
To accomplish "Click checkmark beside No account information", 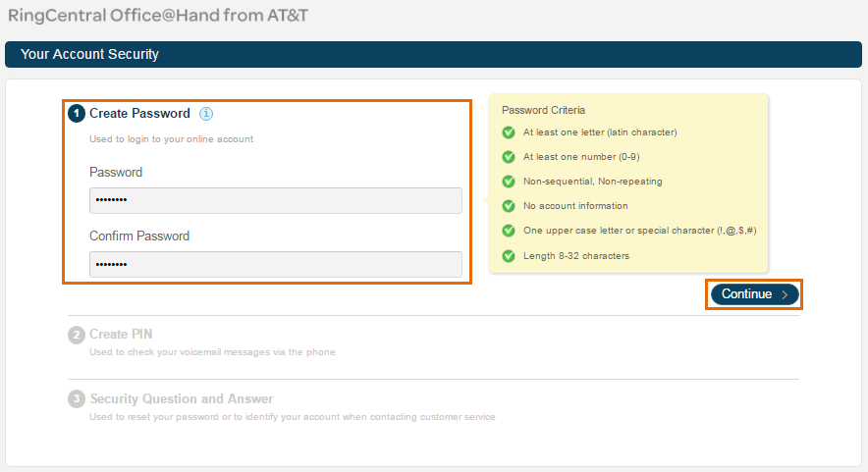I will (509, 206).
